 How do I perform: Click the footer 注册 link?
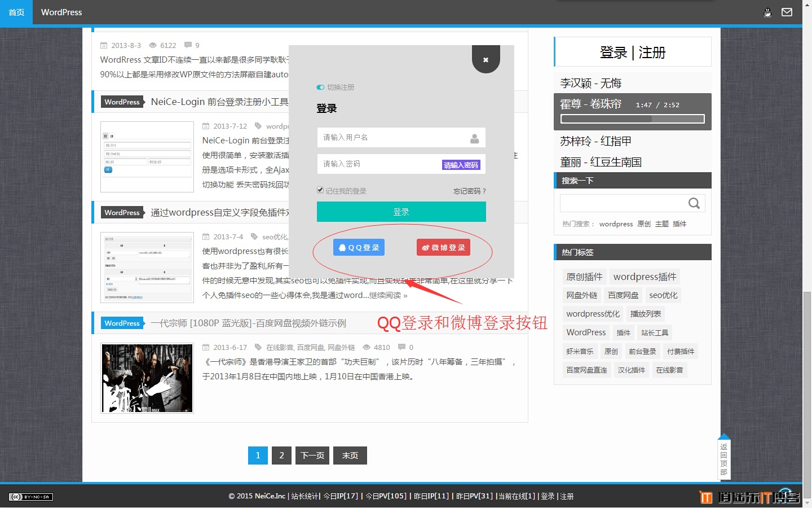[x=567, y=496]
